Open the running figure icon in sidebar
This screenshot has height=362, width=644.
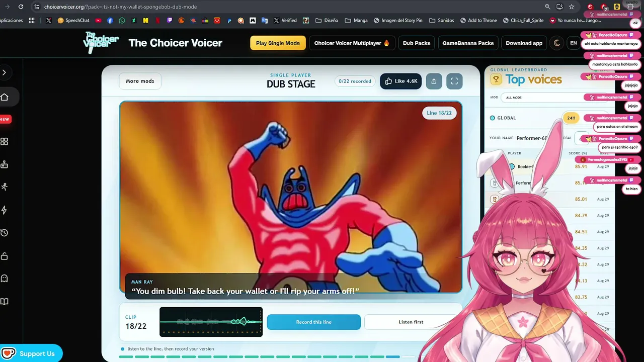5,187
